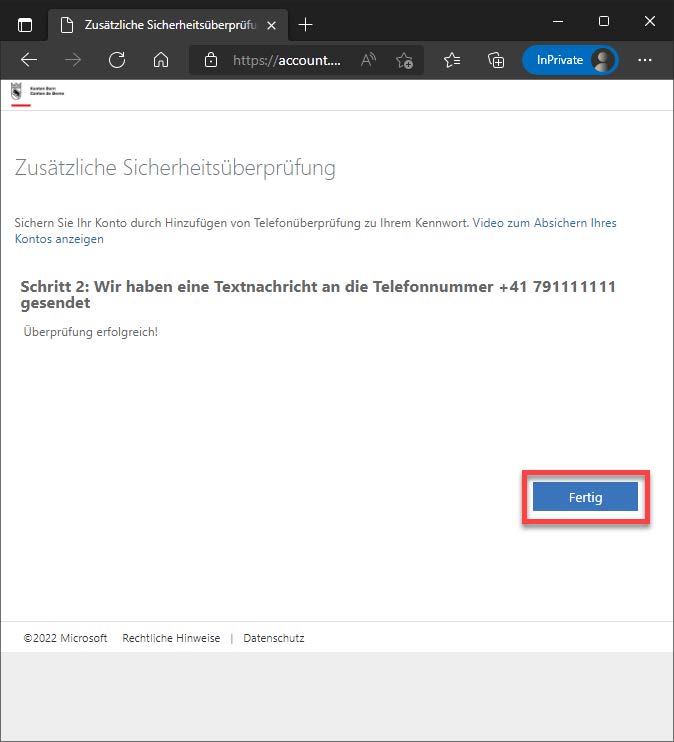Image resolution: width=674 pixels, height=742 pixels.
Task: Click the InPrivate profile button
Action: (570, 60)
